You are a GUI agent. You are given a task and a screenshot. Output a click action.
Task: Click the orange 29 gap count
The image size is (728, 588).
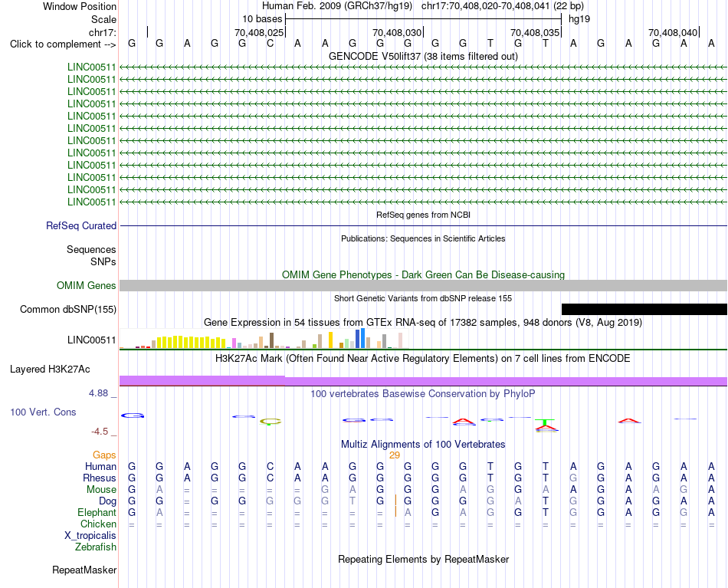[395, 455]
